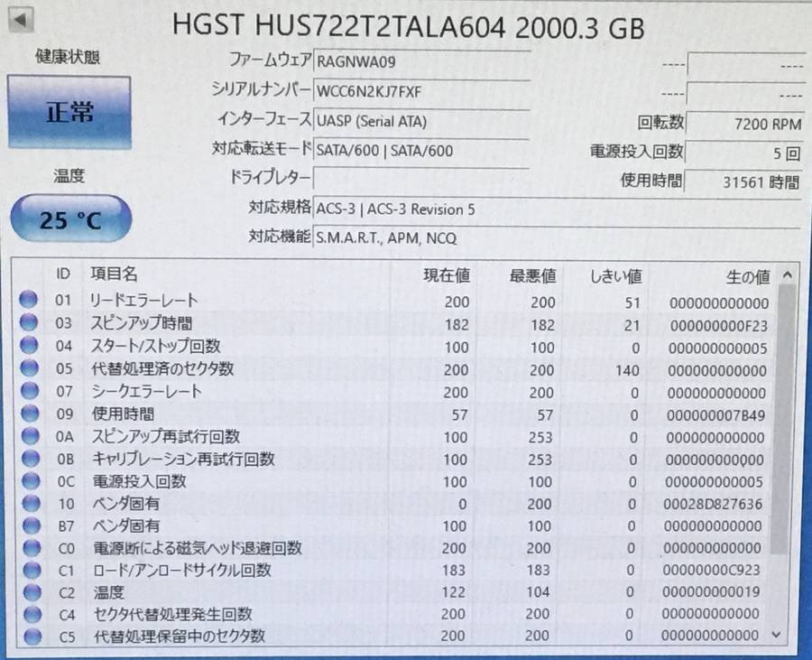Image resolution: width=812 pixels, height=660 pixels.
Task: Click the 最悪値 column header
Action: (532, 275)
